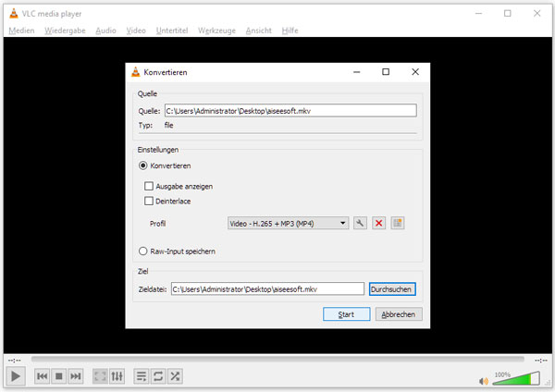Edit selected profile with wrench icon
The height and width of the screenshot is (392, 555).
click(x=360, y=224)
